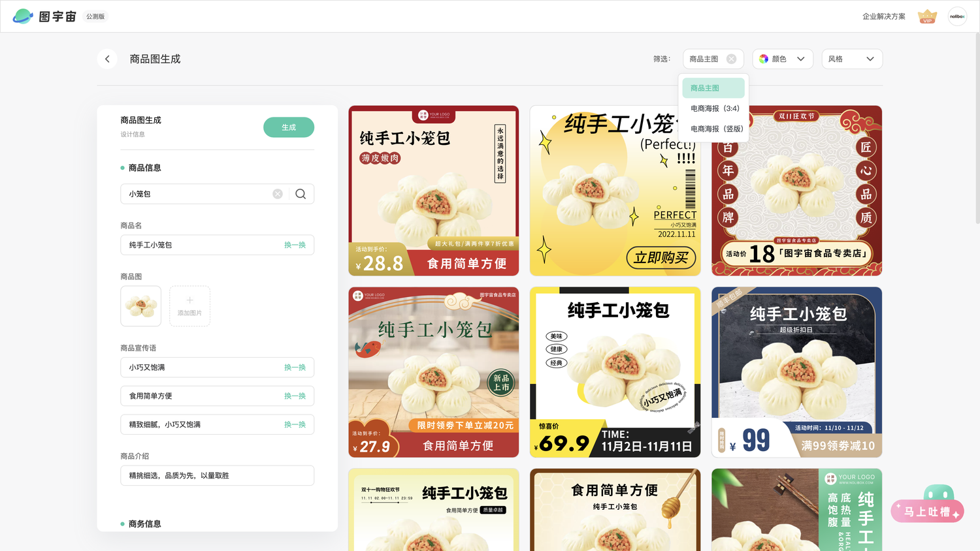980x551 pixels.
Task: Select the uploaded dumpling product thumbnail
Action: (x=140, y=306)
